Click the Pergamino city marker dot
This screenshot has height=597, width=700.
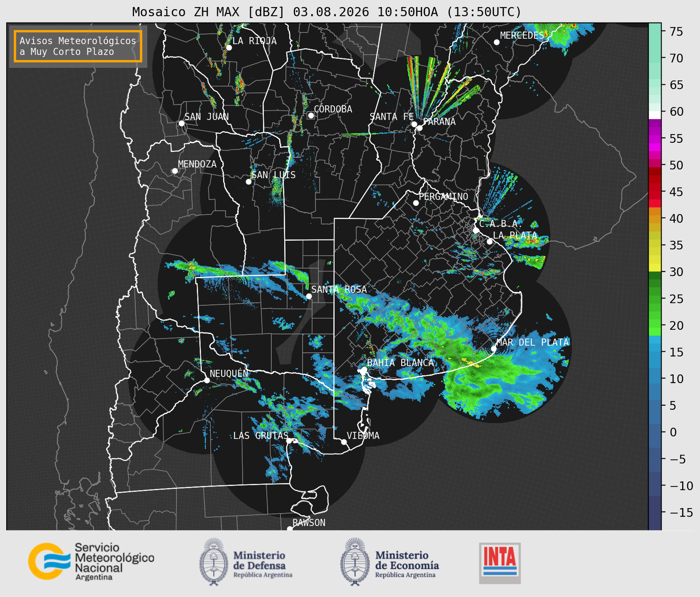click(416, 203)
